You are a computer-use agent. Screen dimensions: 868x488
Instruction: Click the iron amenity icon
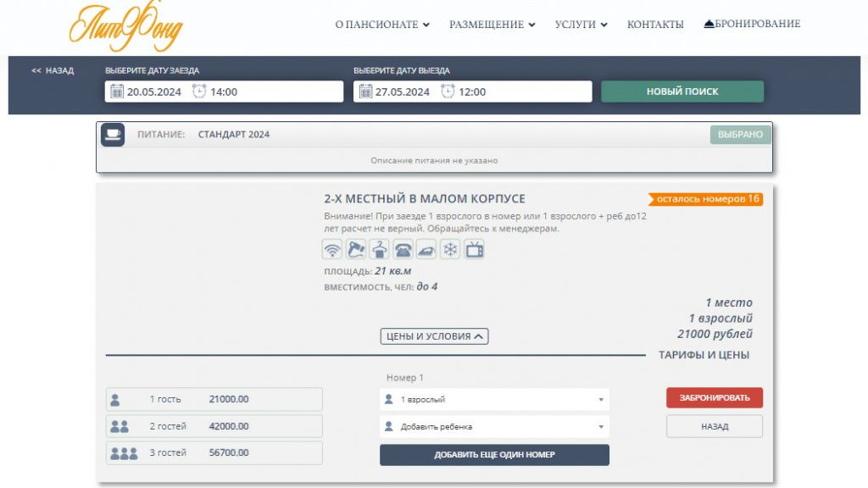[x=427, y=249]
